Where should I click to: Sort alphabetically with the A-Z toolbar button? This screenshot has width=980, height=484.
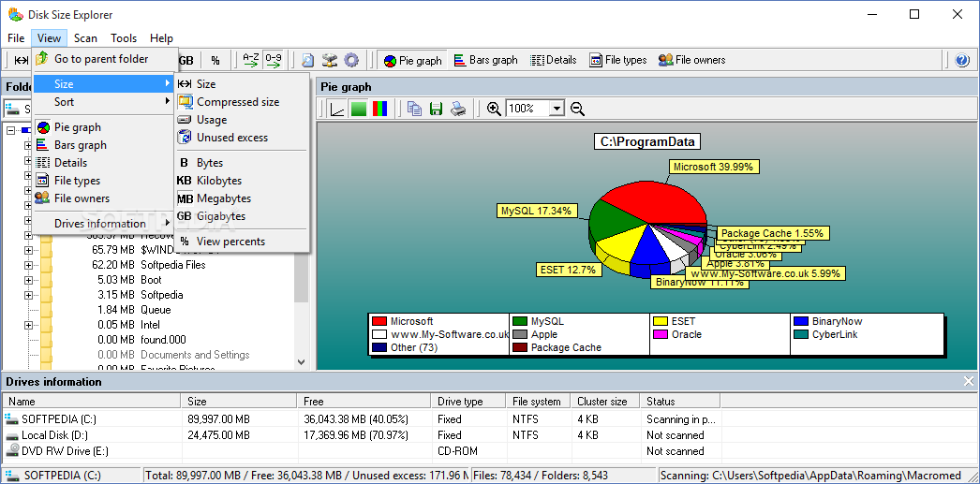pos(251,60)
